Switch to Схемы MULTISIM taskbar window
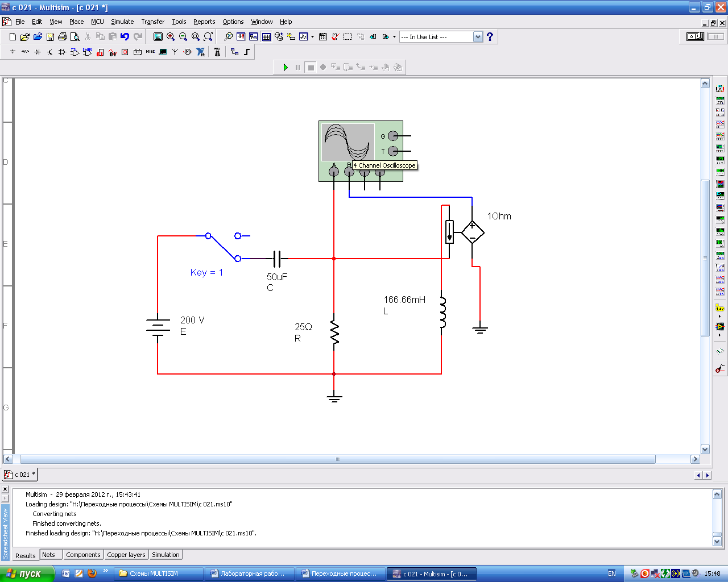 click(158, 573)
